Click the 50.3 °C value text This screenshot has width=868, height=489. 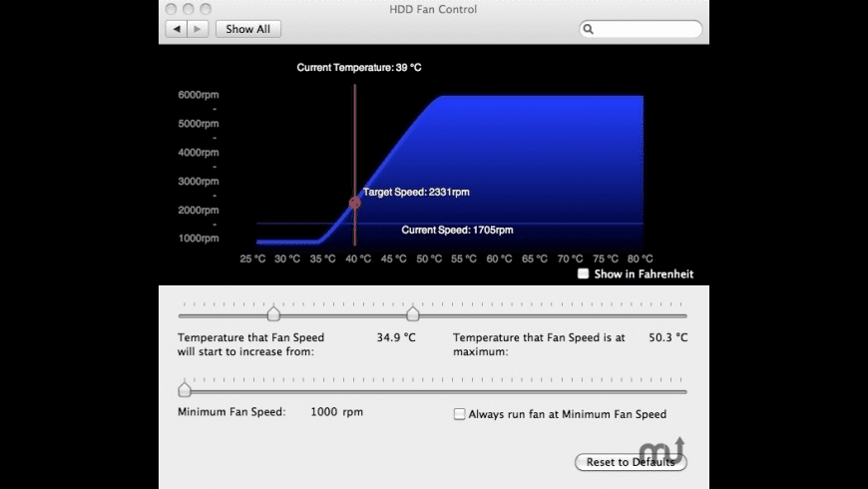click(668, 337)
